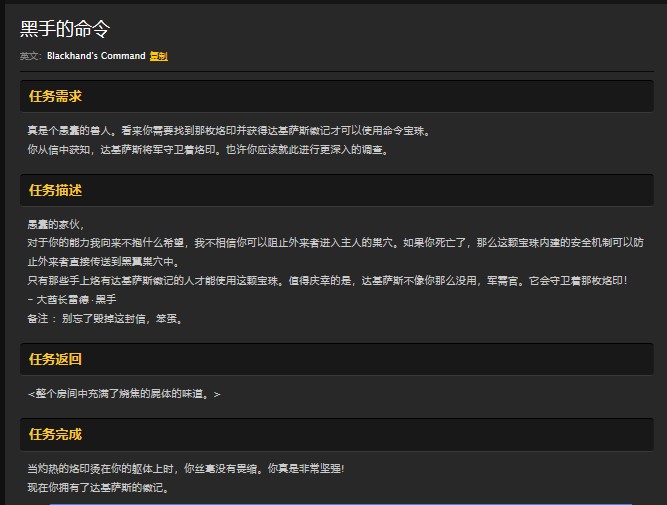The width and height of the screenshot is (667, 505).
Task: Click the 任务需求 section header
Action: 56,96
